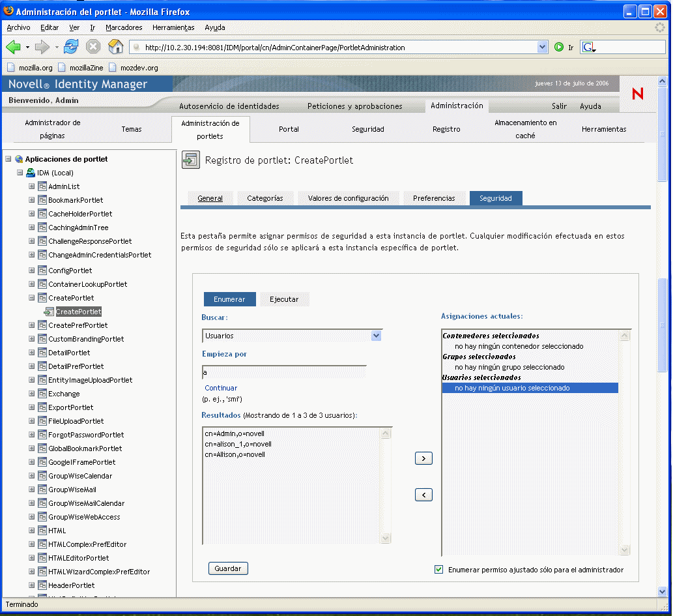Click the red Novell N logo
The width and height of the screenshot is (673, 616).
pyautogui.click(x=637, y=94)
